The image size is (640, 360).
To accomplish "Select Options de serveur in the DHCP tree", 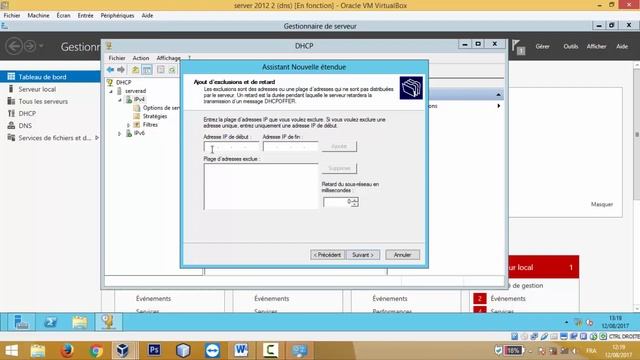I will coord(161,108).
